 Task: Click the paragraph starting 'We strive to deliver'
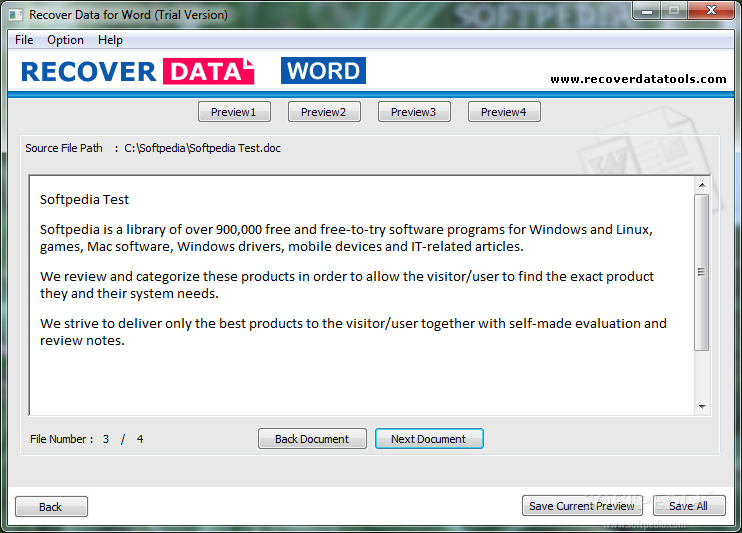coord(353,332)
